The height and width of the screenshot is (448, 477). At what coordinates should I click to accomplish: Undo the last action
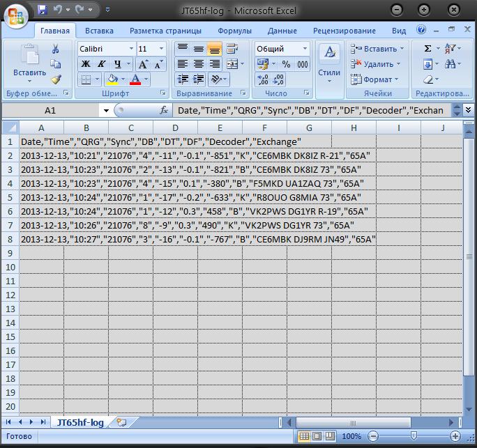(57, 10)
